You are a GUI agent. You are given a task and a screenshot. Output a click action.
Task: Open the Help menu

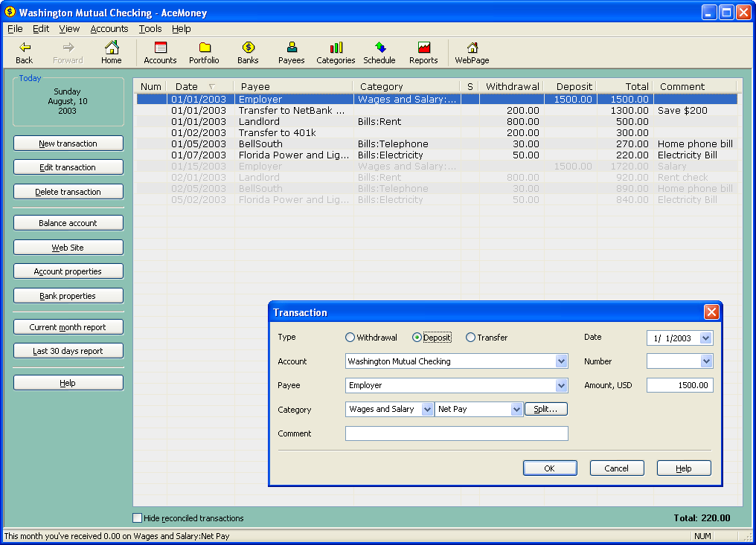pos(182,28)
